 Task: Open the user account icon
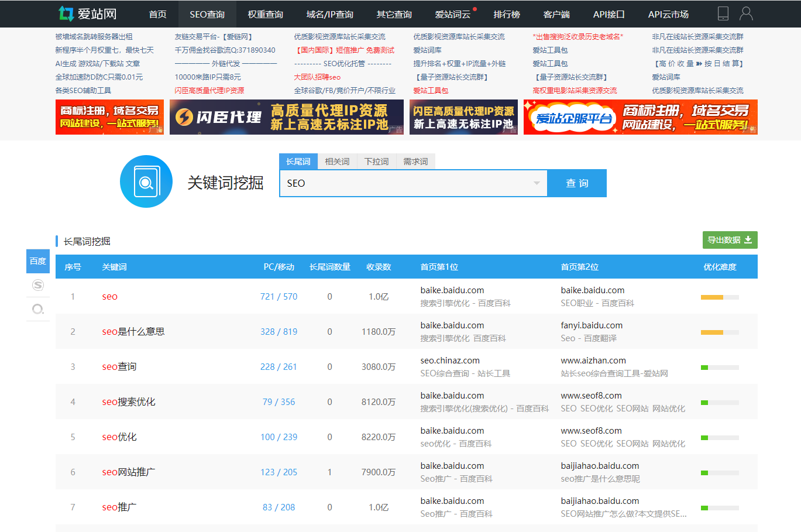746,13
